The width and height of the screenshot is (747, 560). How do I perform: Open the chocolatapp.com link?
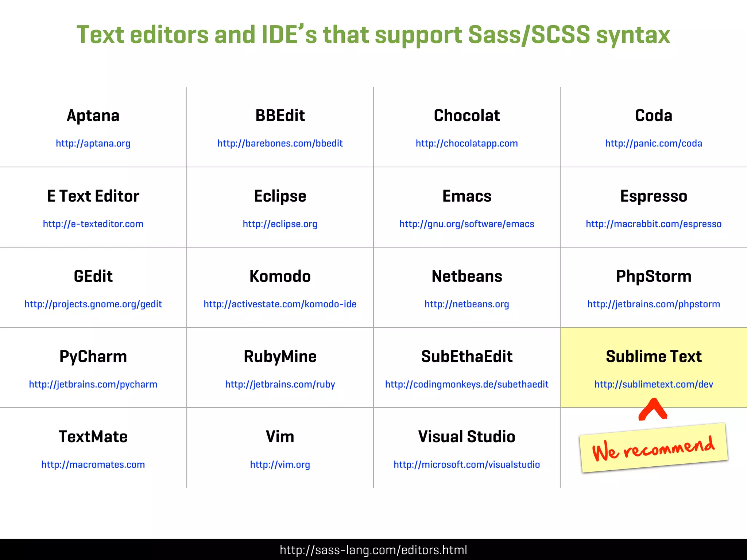(467, 143)
